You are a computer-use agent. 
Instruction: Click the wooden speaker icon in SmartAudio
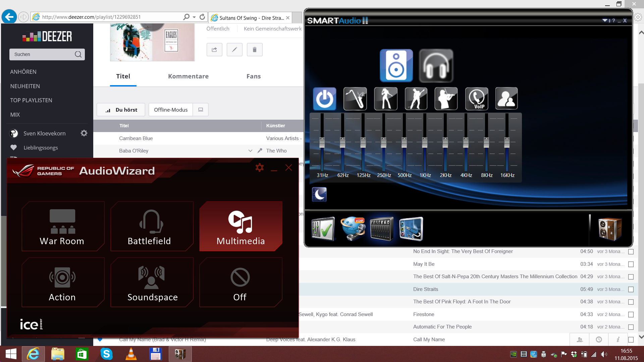tap(610, 229)
